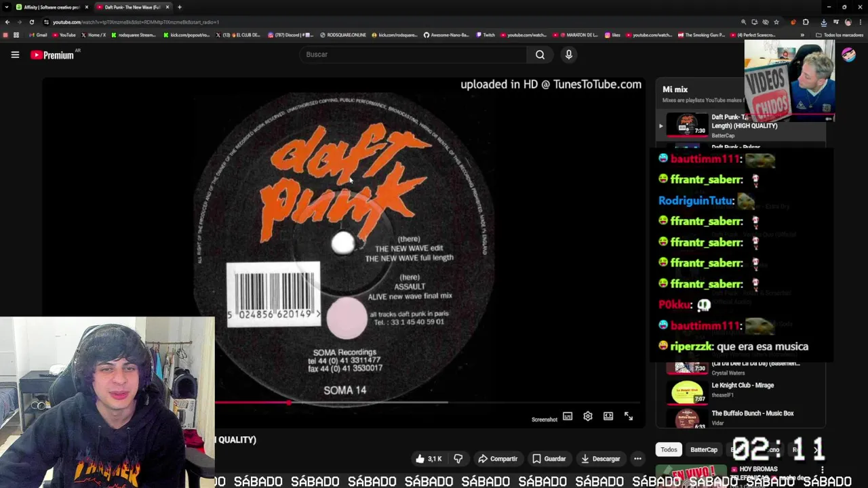
Task: Open the Awesome-Nano-Ba GitHub bookmark
Action: 447,35
